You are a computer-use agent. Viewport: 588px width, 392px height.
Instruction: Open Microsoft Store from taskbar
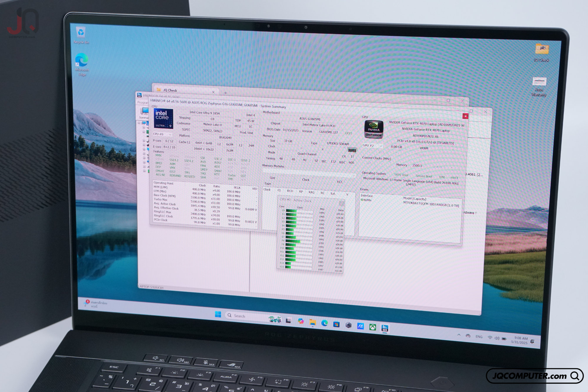coord(336,324)
